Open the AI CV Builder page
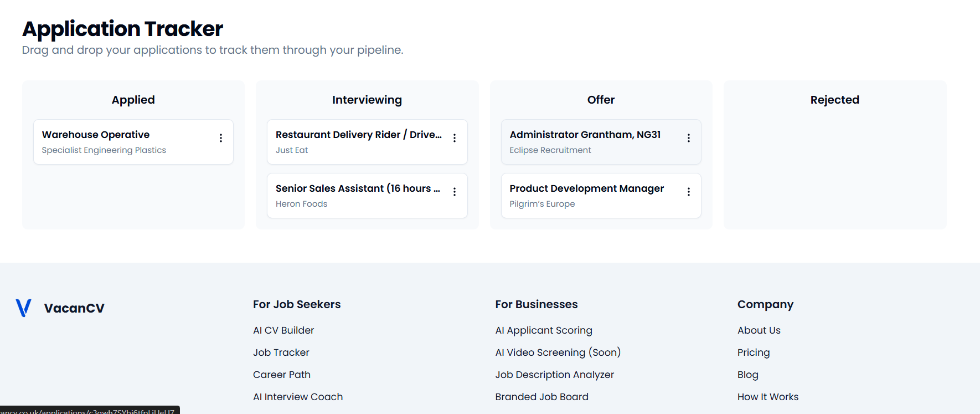The height and width of the screenshot is (414, 980). (283, 330)
